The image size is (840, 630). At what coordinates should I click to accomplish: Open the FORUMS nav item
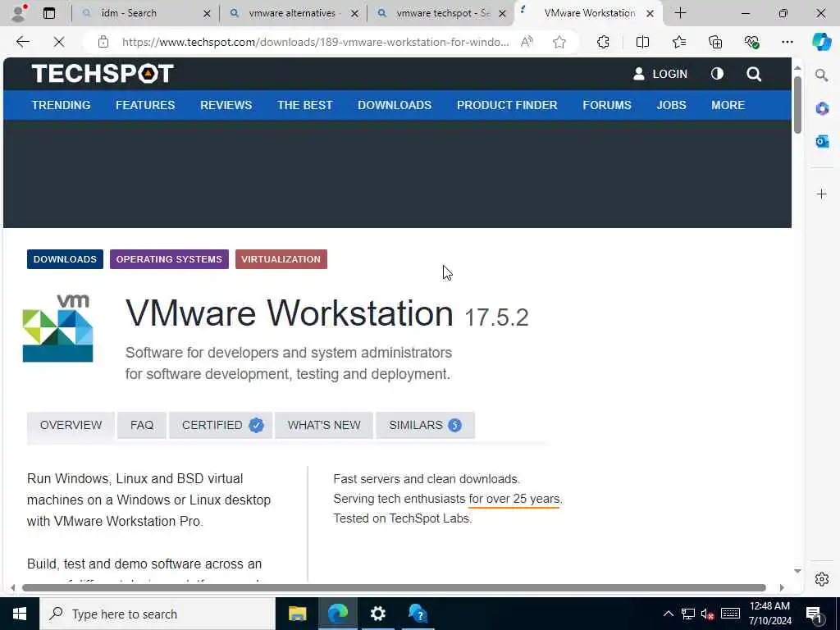[x=607, y=105]
